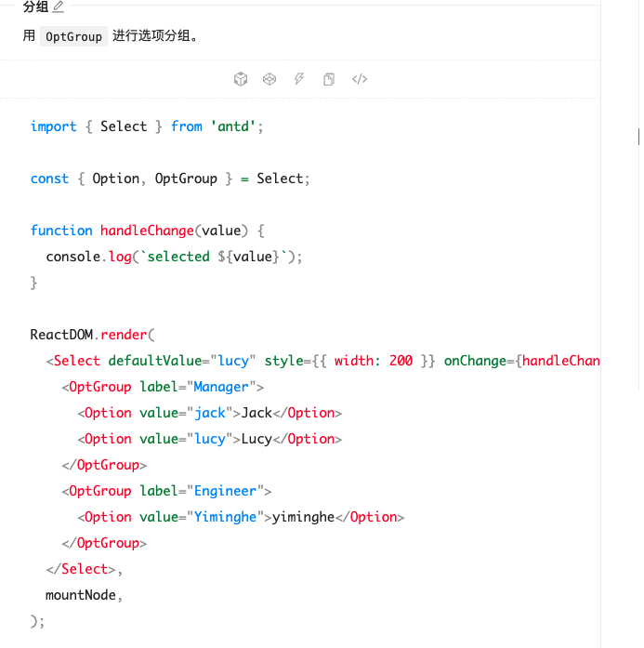Click the 'antd' string in the import line
The height and width of the screenshot is (648, 644).
[233, 126]
